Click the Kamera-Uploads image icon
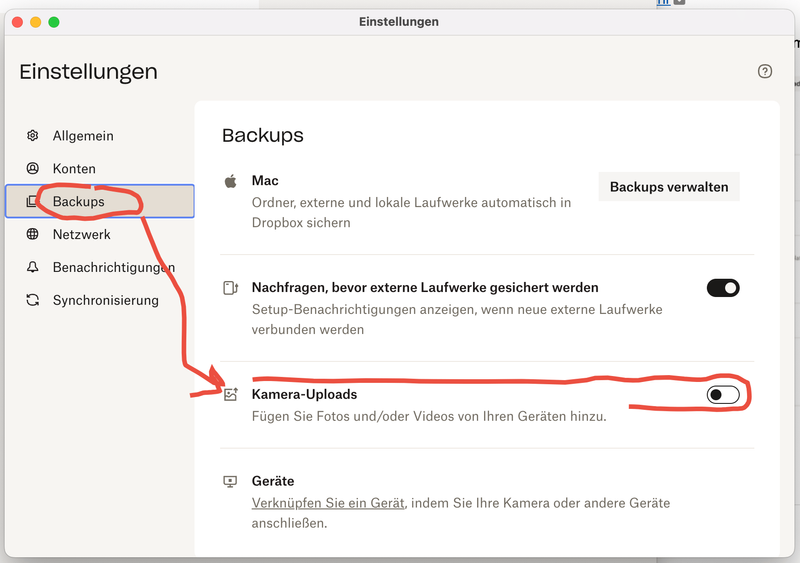Screen dimensions: 800x563 click(x=231, y=395)
